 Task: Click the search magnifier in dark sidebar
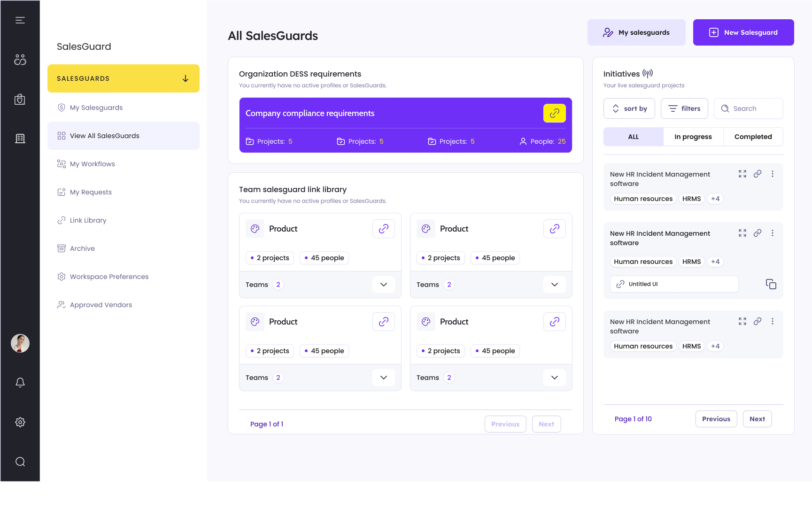[20, 462]
